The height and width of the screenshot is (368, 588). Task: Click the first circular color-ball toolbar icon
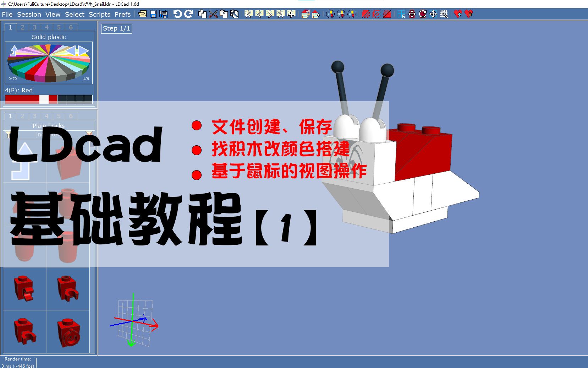coord(330,14)
